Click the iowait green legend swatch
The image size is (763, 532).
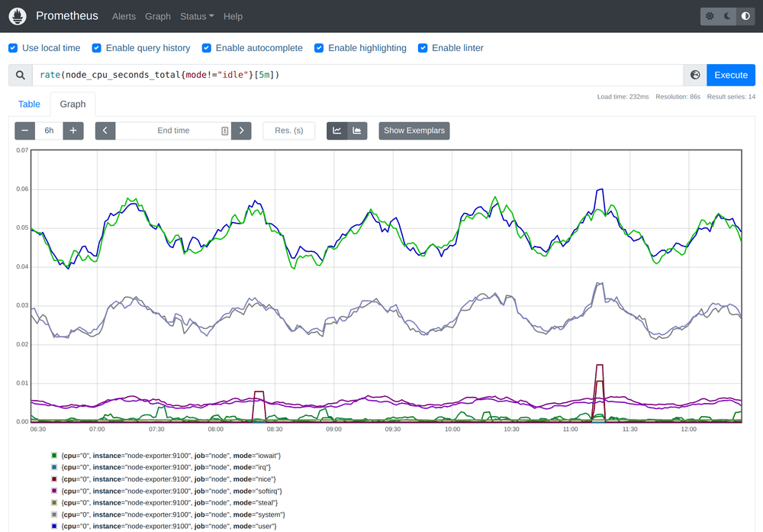pyautogui.click(x=54, y=456)
